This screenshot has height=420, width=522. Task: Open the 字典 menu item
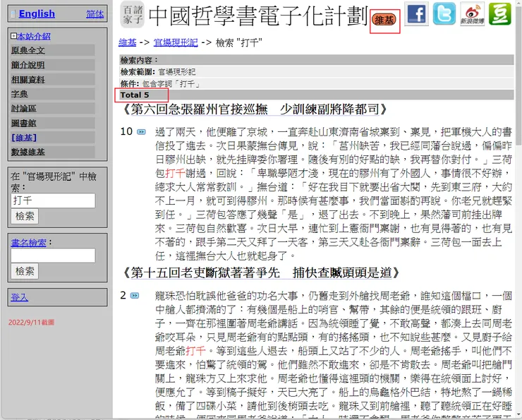(53, 94)
